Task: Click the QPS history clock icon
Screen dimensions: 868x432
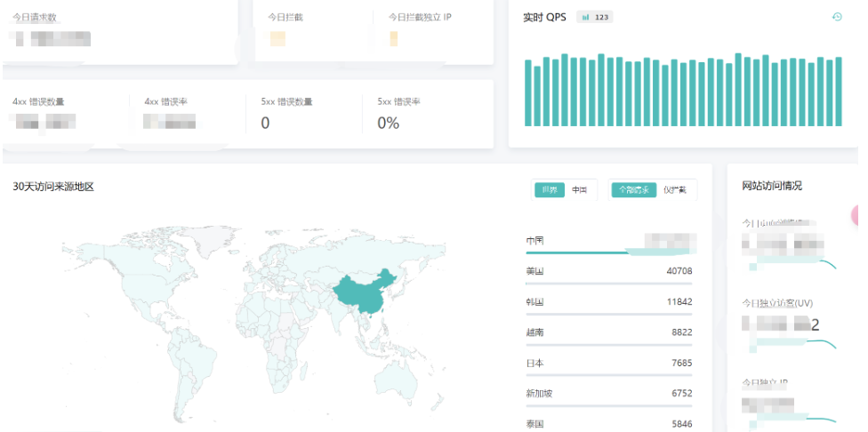Action: [836, 17]
